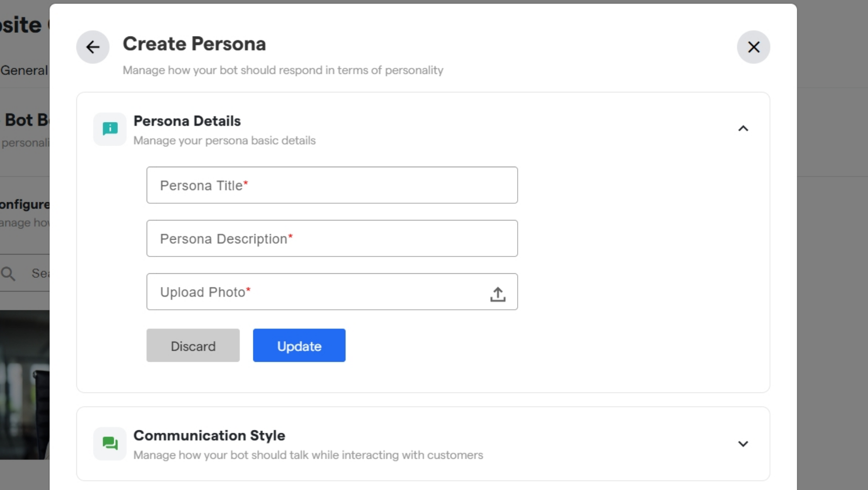Screen dimensions: 868x490
Task: Close the Create Persona dialog
Action: click(753, 47)
